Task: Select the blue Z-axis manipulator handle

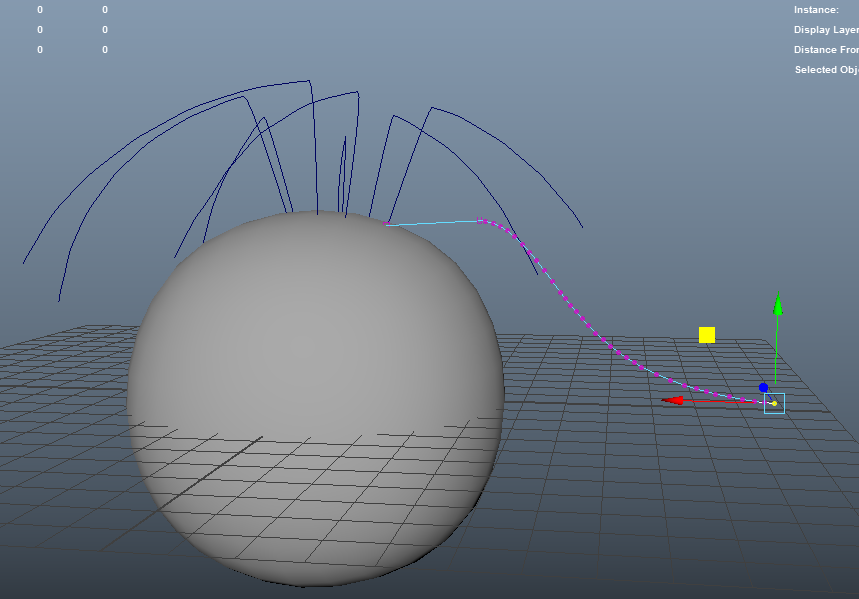Action: (763, 387)
